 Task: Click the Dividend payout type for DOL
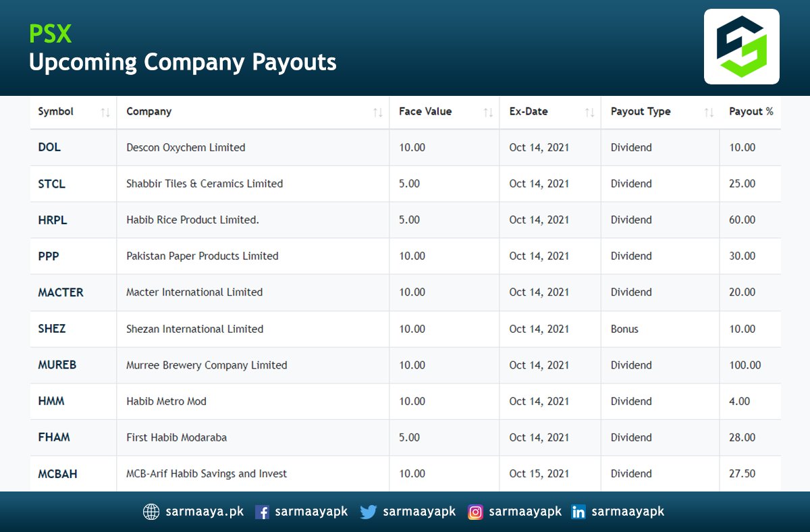[631, 147]
